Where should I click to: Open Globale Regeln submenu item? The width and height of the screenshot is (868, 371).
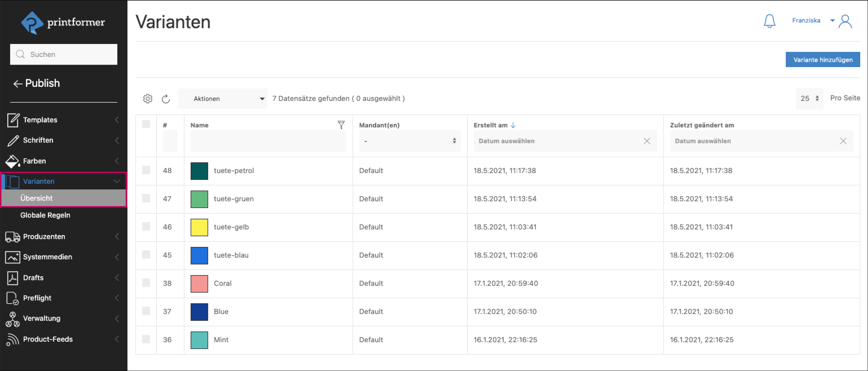[x=45, y=215]
